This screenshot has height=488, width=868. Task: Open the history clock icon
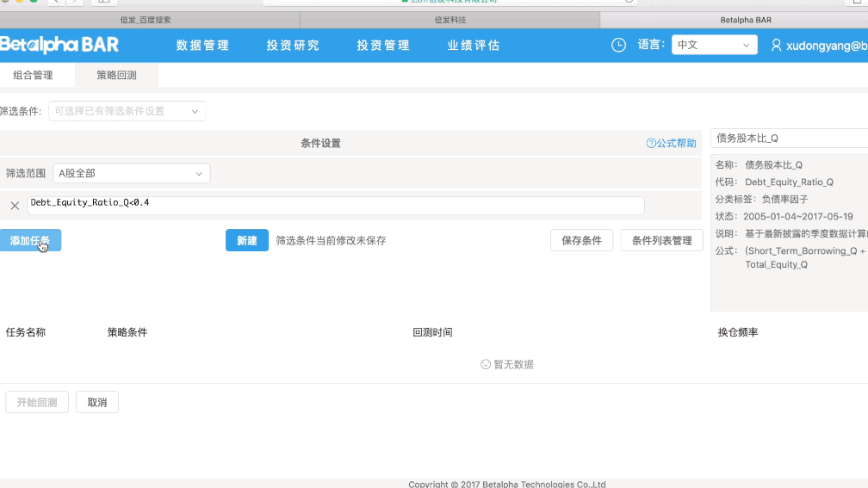[618, 45]
